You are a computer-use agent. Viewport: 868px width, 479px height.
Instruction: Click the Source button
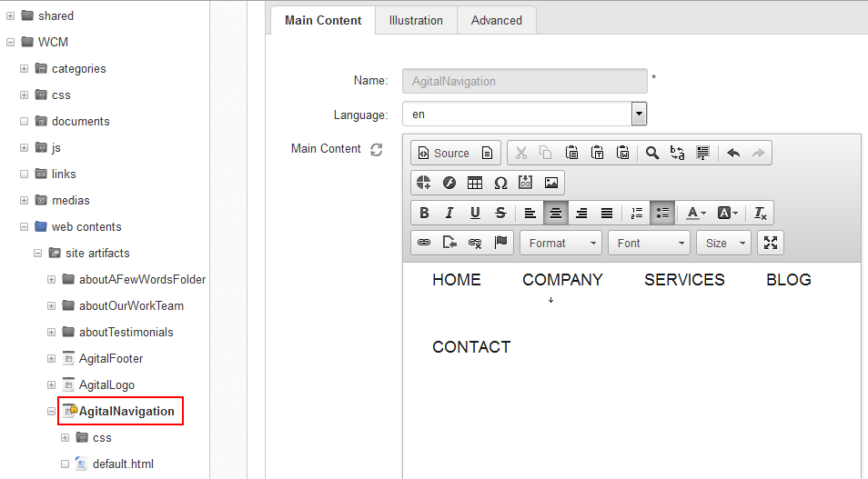click(x=443, y=154)
